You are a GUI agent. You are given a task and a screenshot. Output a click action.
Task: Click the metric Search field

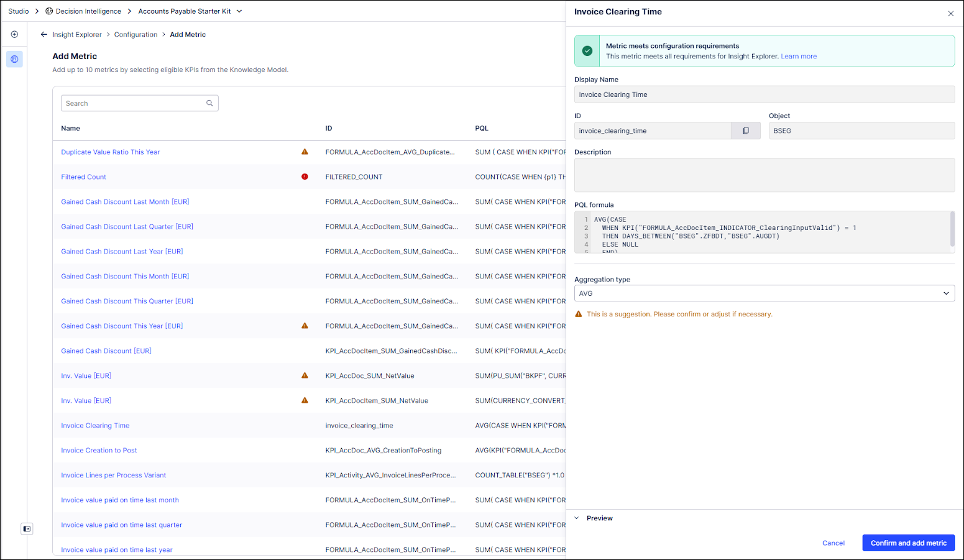(140, 103)
